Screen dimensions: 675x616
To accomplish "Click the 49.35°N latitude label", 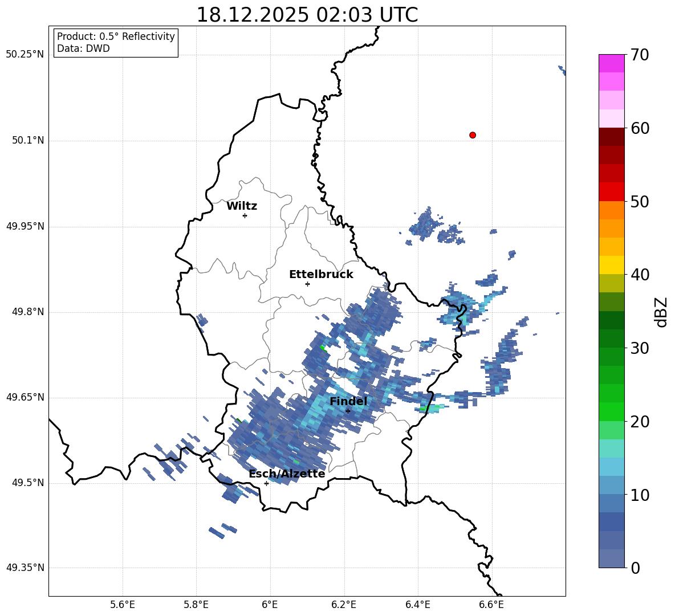I will point(25,568).
